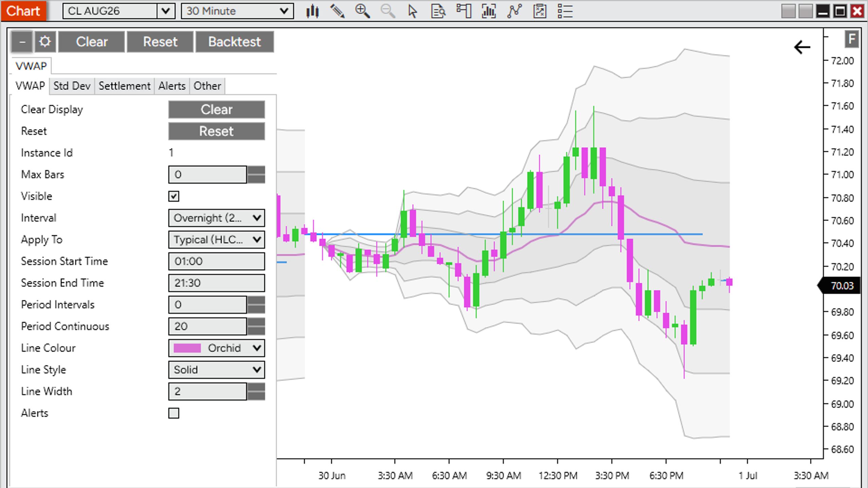The width and height of the screenshot is (868, 488).
Task: Enable the Alerts checkbox
Action: [x=174, y=413]
